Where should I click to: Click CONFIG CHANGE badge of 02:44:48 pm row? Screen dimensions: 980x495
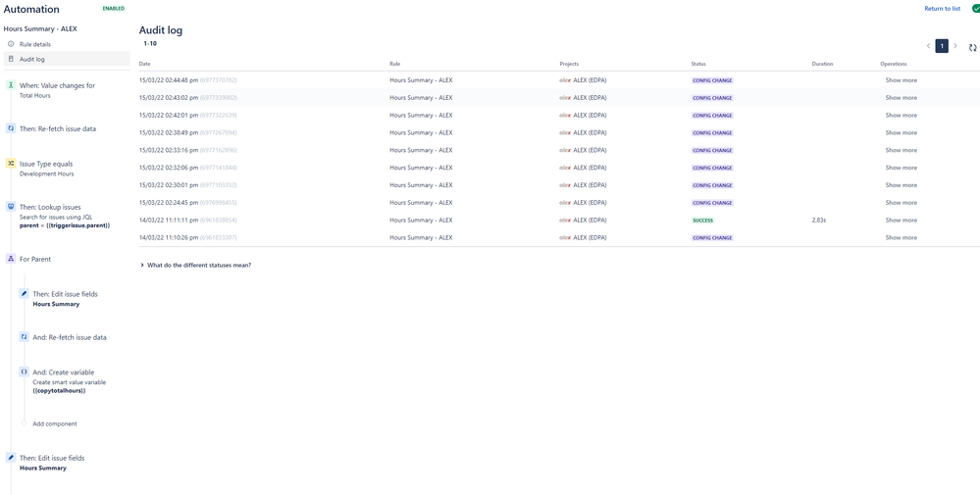[x=712, y=80]
